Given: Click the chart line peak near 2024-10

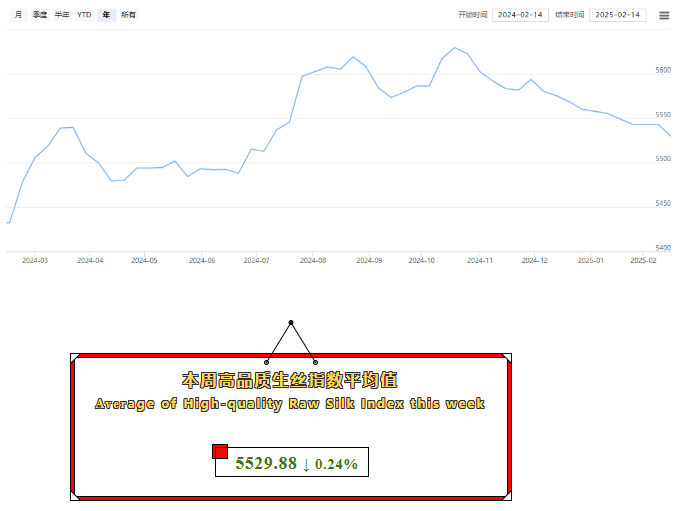Looking at the screenshot, I should (455, 47).
